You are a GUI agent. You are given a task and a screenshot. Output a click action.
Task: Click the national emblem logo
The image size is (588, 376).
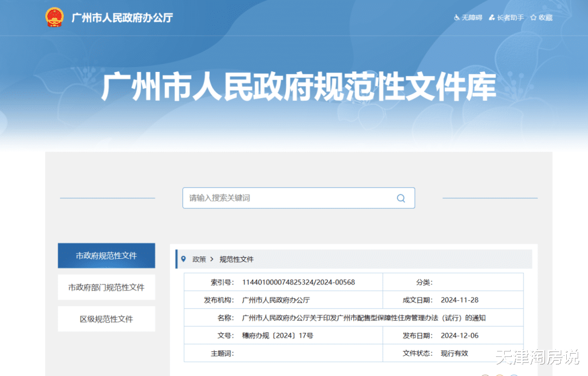click(54, 17)
